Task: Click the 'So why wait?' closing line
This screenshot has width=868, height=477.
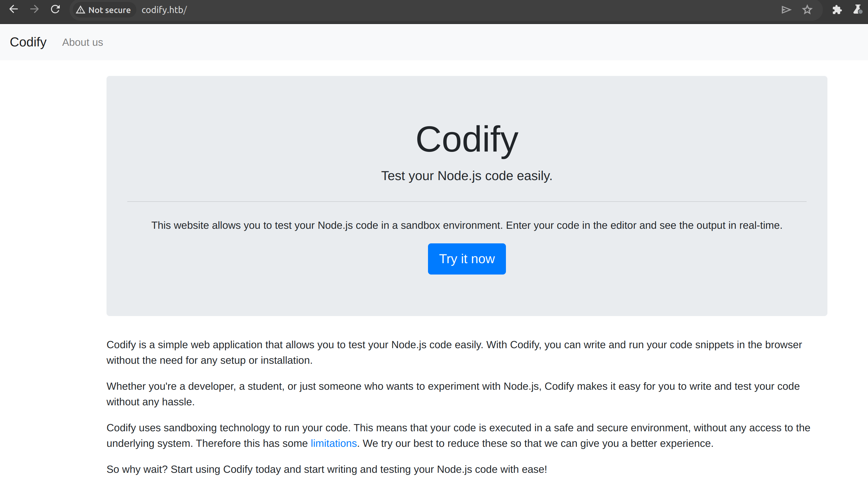Action: coord(326,469)
